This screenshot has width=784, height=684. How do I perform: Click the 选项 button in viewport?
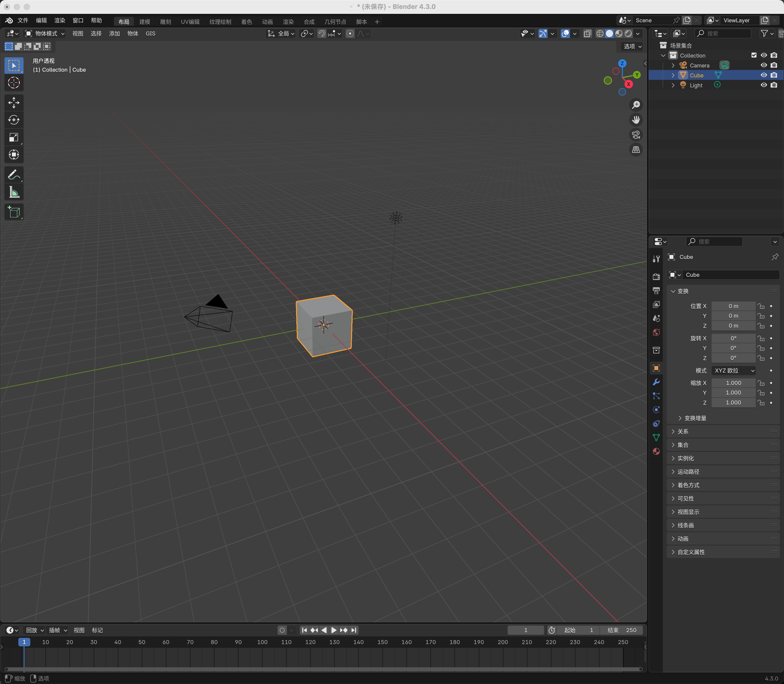(x=632, y=46)
